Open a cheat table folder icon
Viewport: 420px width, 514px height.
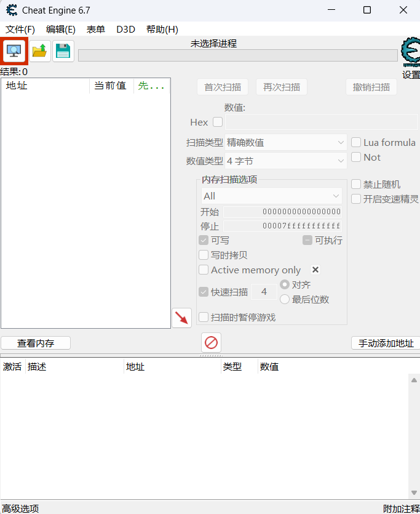click(x=39, y=51)
